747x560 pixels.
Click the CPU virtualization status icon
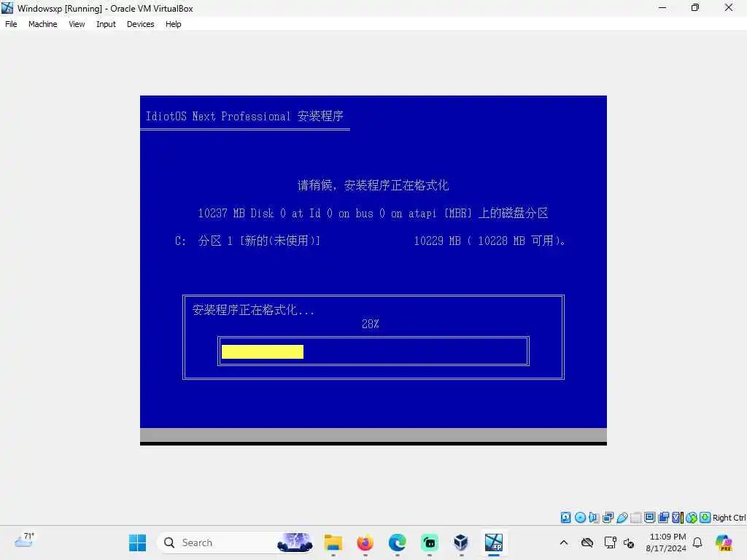678,518
